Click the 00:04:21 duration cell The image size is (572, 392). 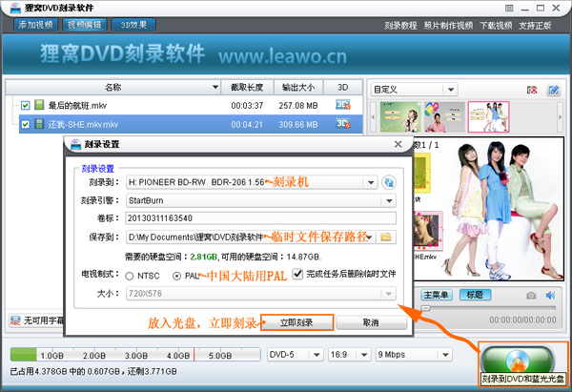click(x=247, y=124)
